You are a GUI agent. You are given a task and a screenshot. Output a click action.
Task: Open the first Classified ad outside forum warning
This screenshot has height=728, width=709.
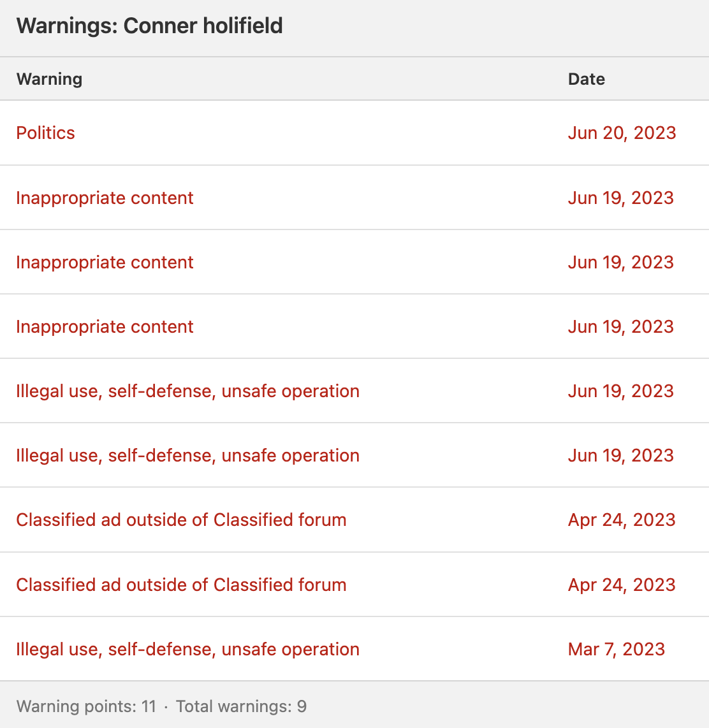[x=181, y=520]
